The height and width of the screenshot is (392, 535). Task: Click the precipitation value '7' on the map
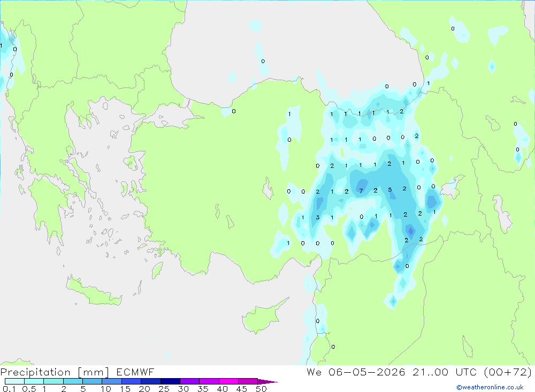(x=361, y=191)
